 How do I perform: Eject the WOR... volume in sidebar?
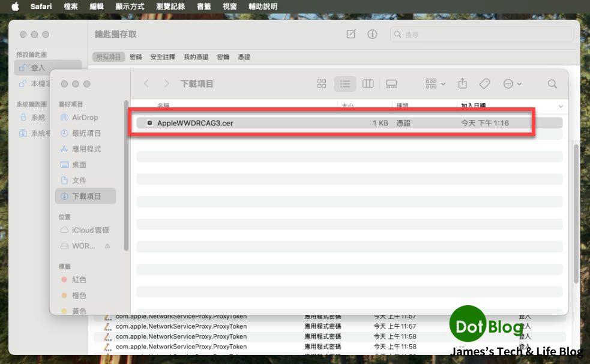click(107, 246)
